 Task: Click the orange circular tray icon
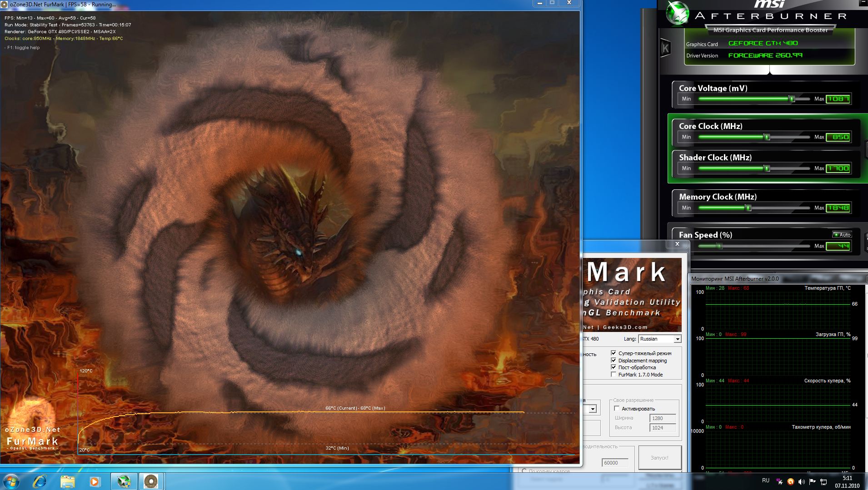(x=790, y=482)
